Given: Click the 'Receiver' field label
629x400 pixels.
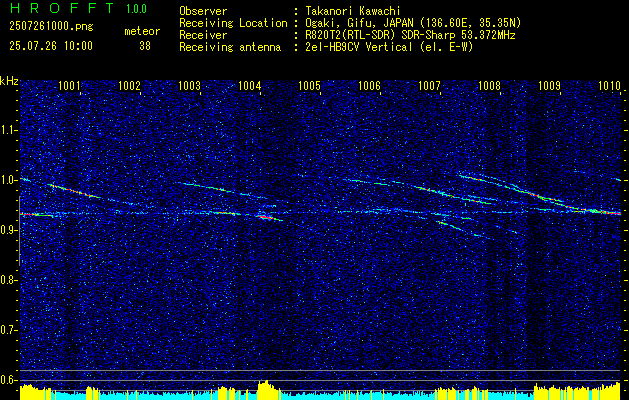Looking at the screenshot, I should pyautogui.click(x=203, y=35).
